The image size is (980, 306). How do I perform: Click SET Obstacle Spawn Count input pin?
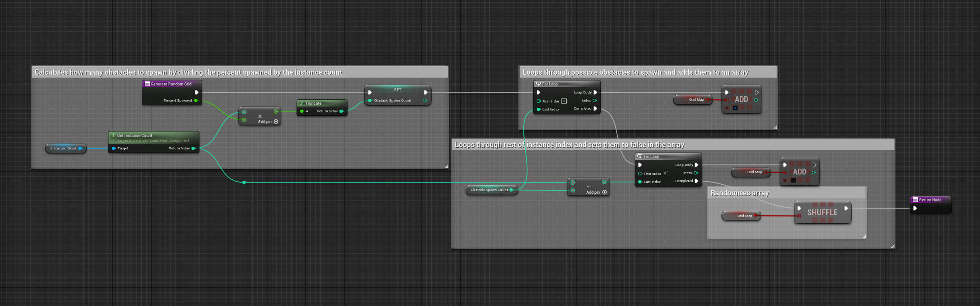point(370,101)
